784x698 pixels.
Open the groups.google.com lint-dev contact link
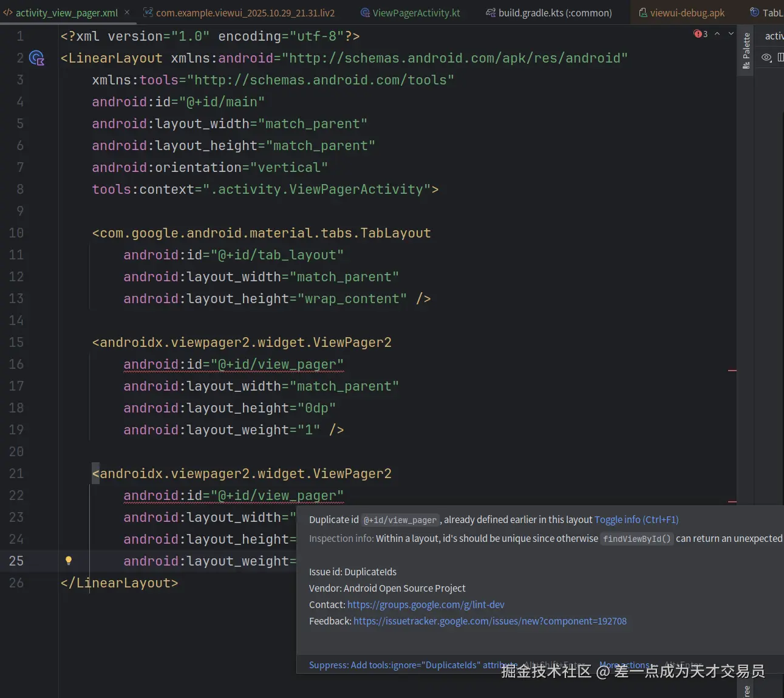426,604
